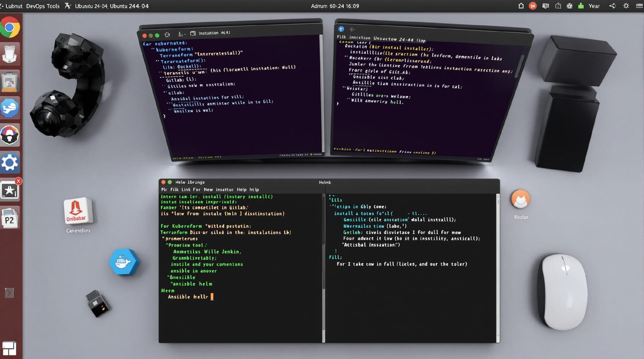
Task: Click the red circular tray icon
Action: click(x=533, y=6)
